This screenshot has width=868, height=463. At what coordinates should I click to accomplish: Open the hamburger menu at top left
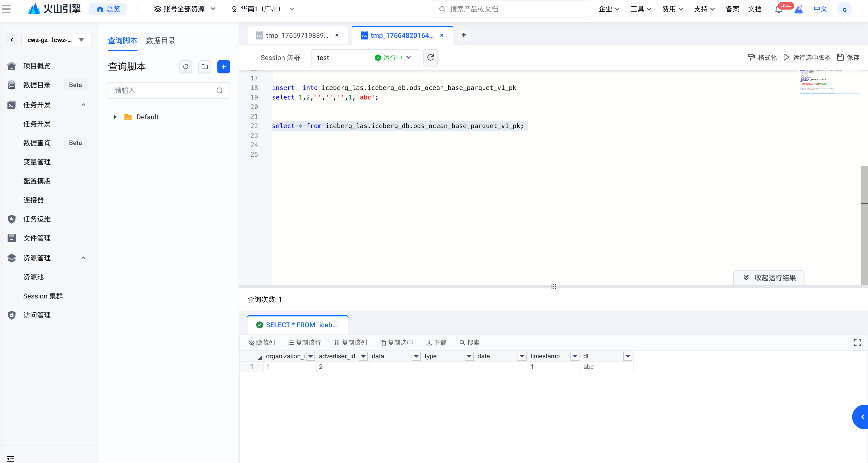[x=6, y=9]
